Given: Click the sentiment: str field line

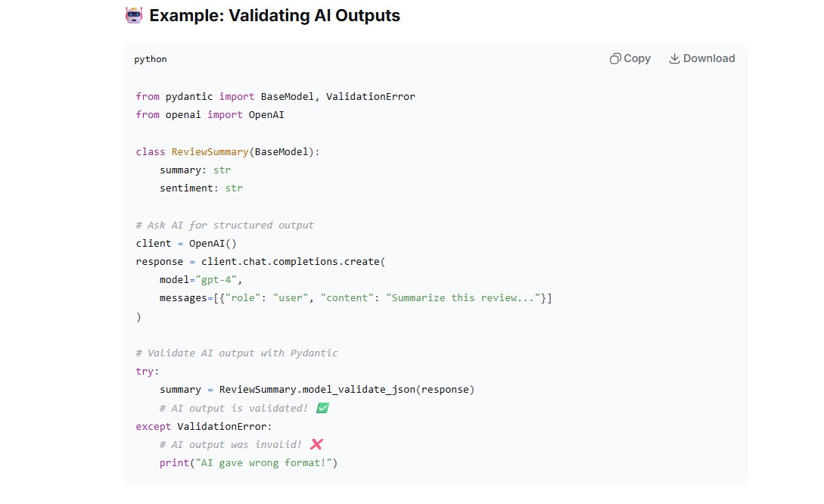Looking at the screenshot, I should coord(201,188).
